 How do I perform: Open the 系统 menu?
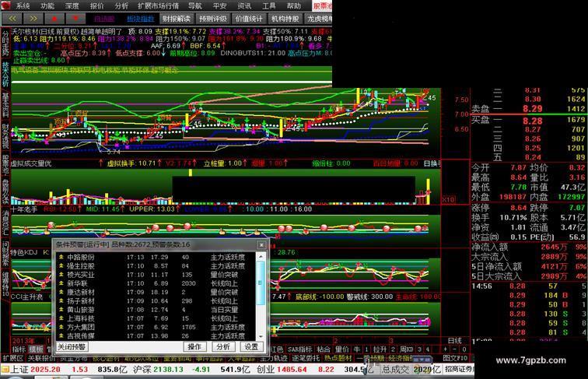point(23,5)
